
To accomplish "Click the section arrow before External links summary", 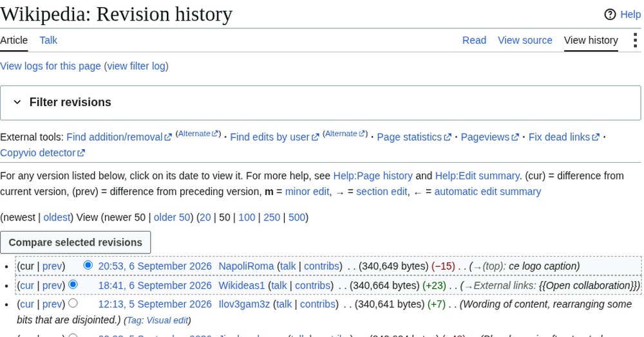I will 468,286.
